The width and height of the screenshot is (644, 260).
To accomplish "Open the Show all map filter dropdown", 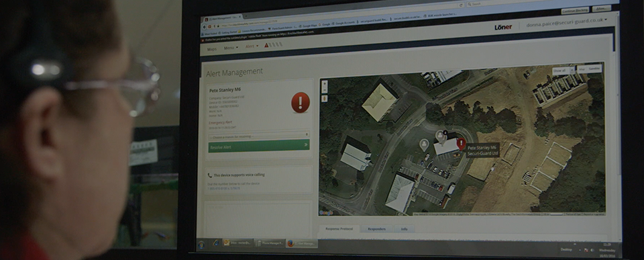I will (x=563, y=71).
